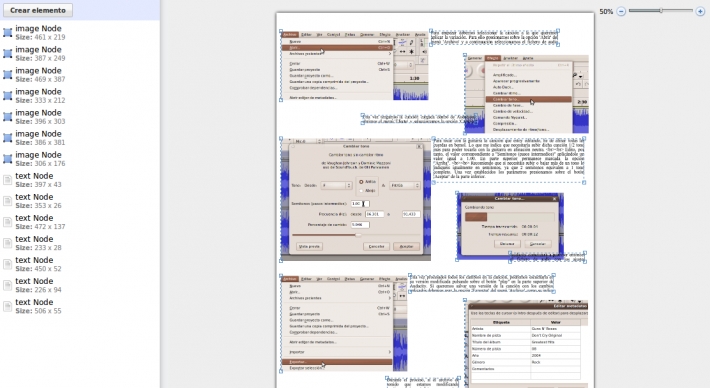
Task: Select image Node sized 469 x 387 icon
Action: point(8,75)
